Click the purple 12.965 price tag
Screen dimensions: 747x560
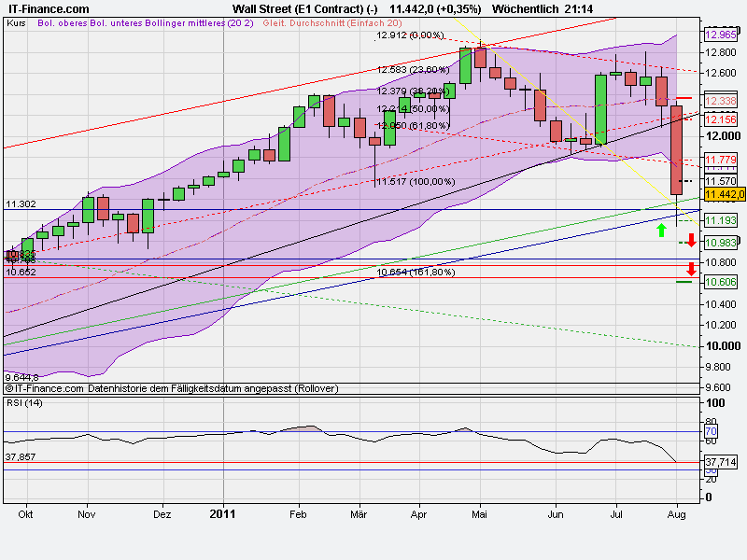pyautogui.click(x=720, y=35)
